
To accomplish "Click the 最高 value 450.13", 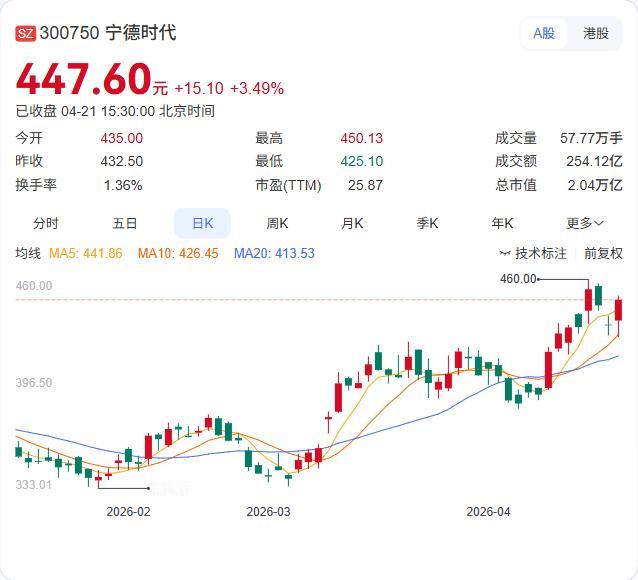I will (x=362, y=138).
